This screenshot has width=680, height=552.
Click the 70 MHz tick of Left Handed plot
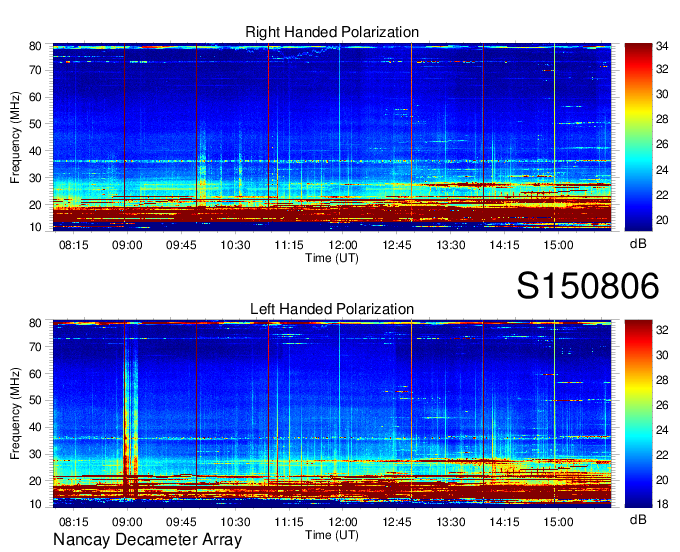pos(35,347)
